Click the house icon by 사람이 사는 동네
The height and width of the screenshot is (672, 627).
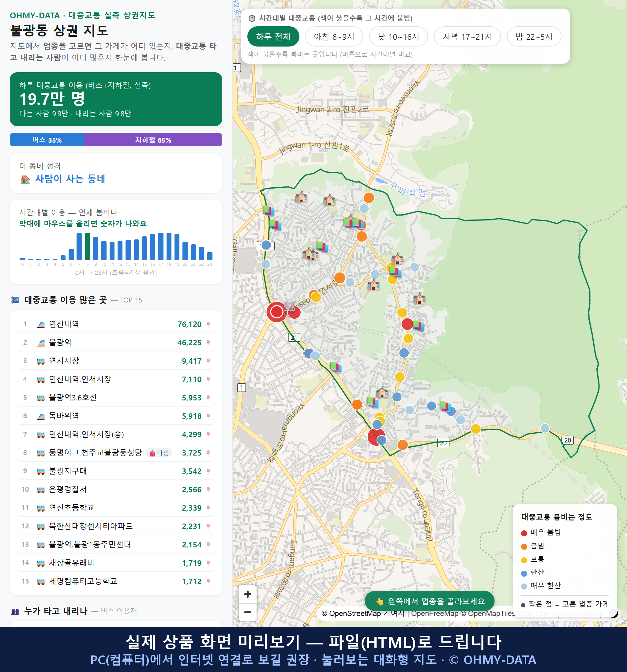click(25, 179)
